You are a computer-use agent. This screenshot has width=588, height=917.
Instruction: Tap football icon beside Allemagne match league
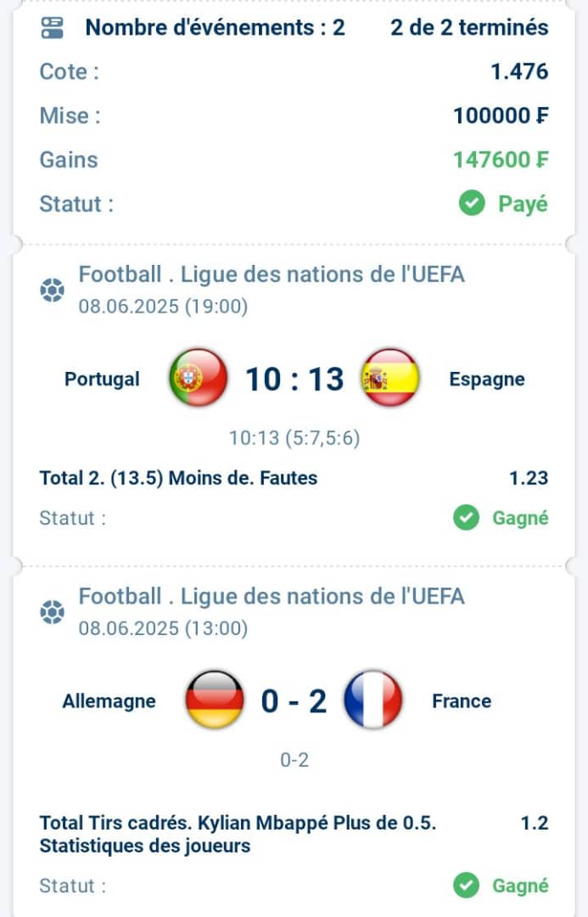click(52, 611)
